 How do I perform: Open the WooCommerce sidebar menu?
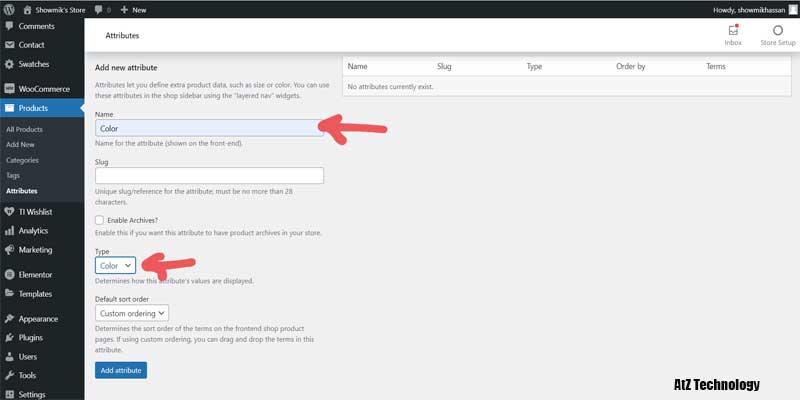tap(43, 88)
